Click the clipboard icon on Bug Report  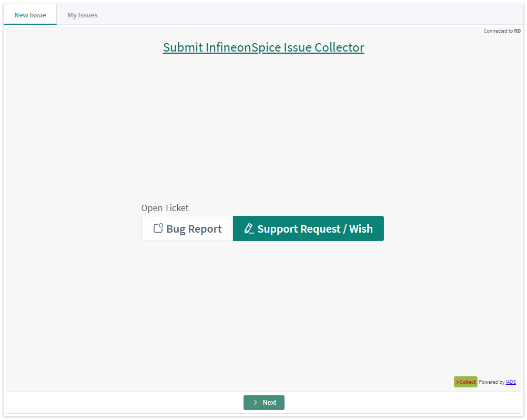click(157, 228)
